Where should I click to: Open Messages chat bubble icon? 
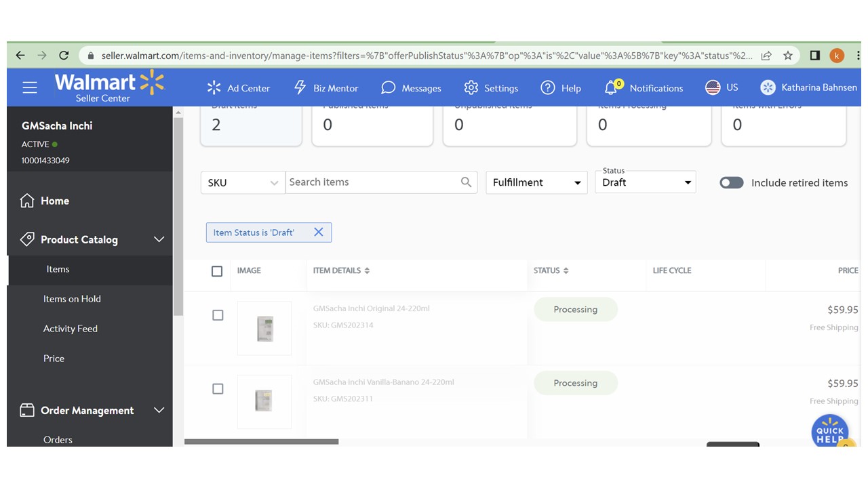[x=388, y=87]
